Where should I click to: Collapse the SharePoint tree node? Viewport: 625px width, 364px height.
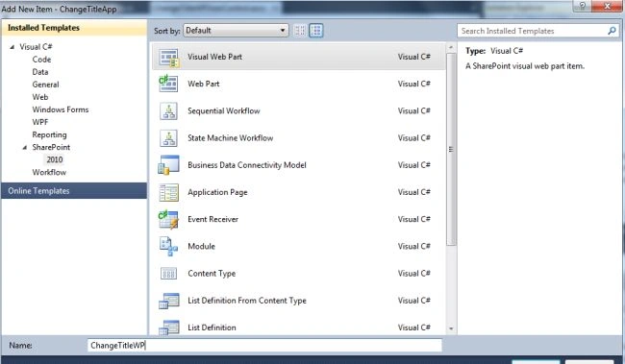point(25,147)
